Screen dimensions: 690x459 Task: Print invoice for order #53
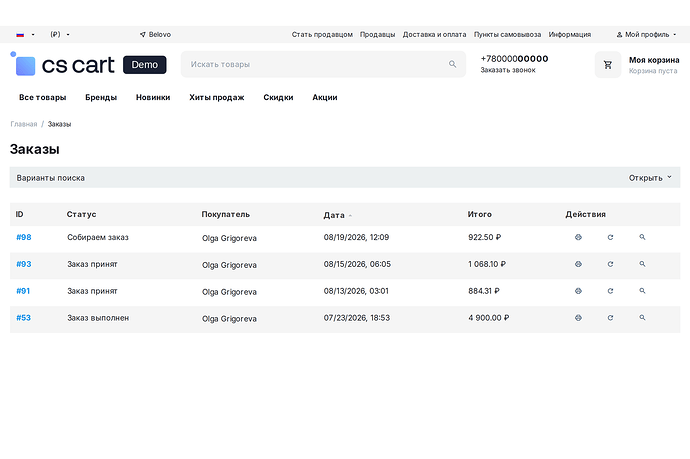[x=578, y=318]
